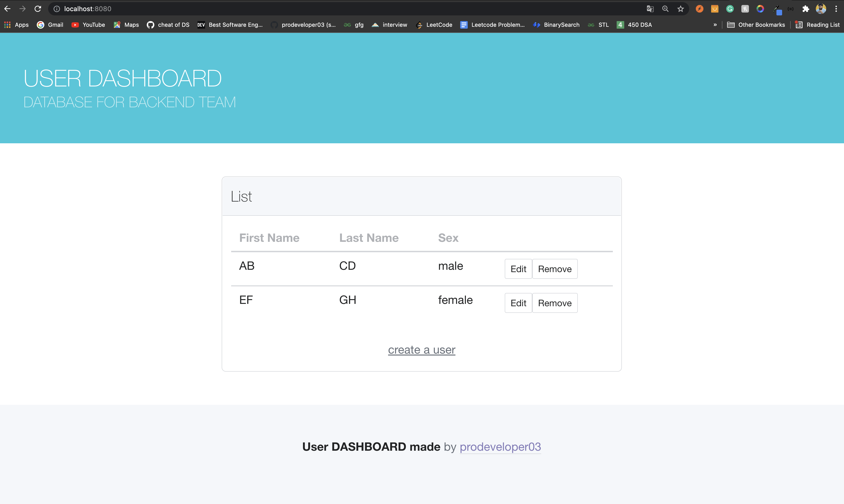Viewport: 844px width, 504px height.
Task: Bookmark this page with the star icon
Action: tap(680, 9)
